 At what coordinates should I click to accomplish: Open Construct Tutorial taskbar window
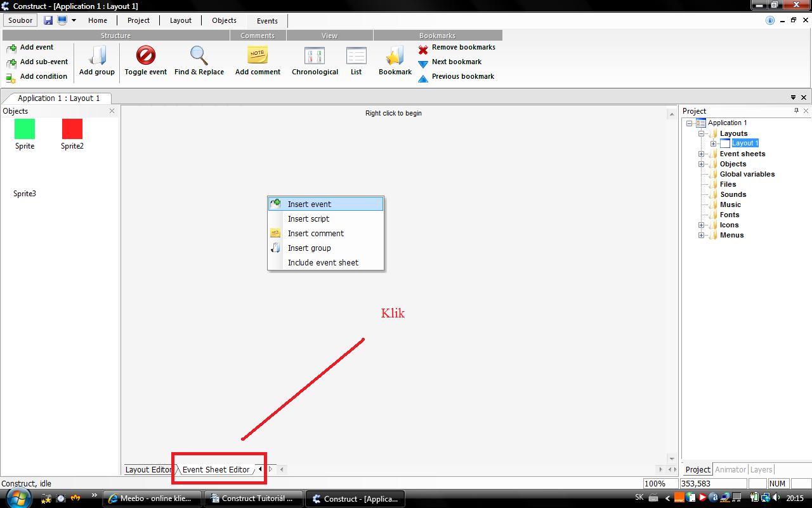[252, 498]
